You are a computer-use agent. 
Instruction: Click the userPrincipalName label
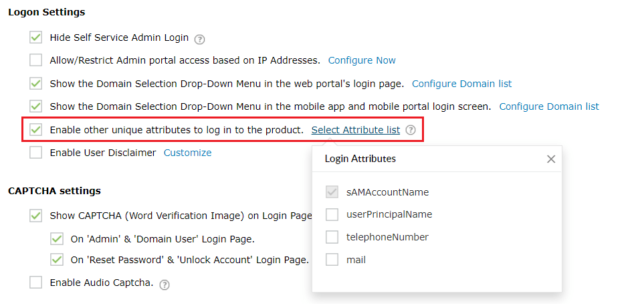pyautogui.click(x=389, y=214)
